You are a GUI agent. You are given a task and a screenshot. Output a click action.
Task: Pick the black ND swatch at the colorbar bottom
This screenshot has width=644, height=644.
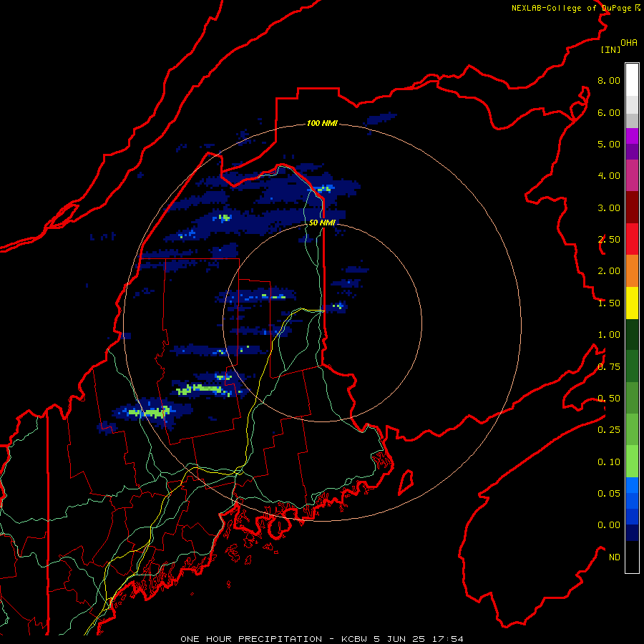[x=632, y=557]
